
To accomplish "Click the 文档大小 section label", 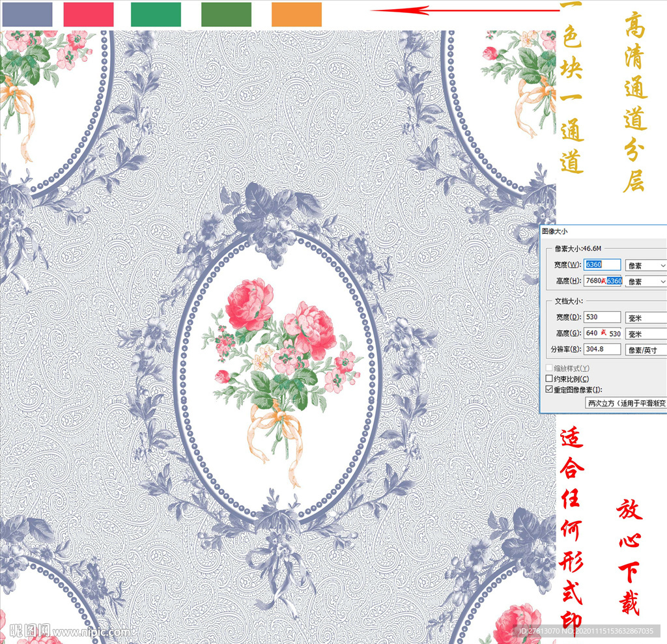I will point(569,301).
